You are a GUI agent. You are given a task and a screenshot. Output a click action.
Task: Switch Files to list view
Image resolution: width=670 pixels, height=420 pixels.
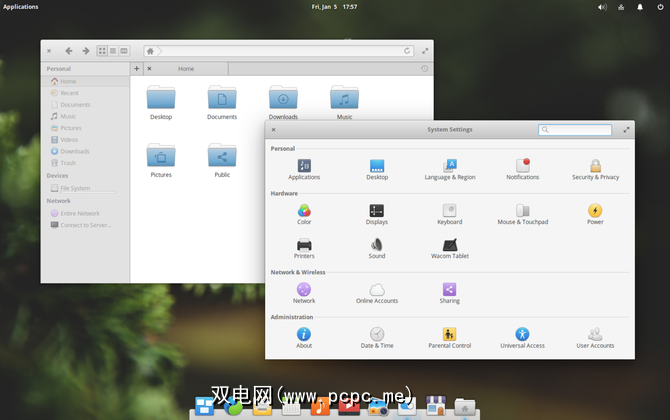click(x=113, y=51)
